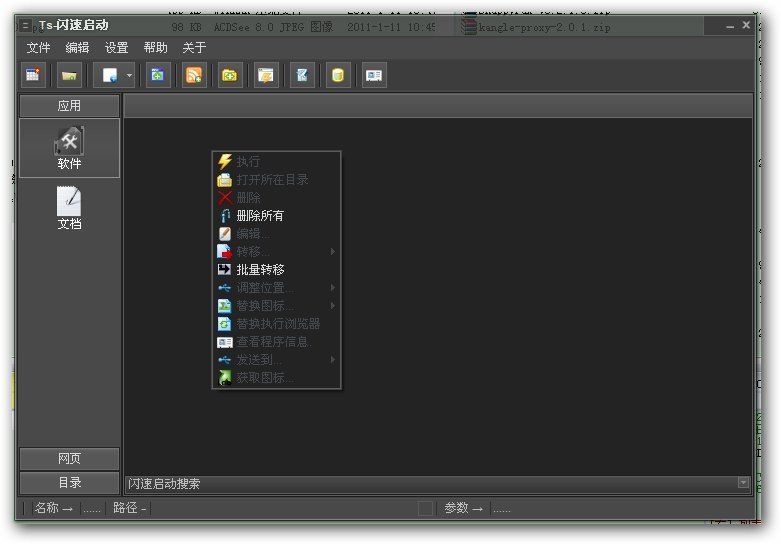The image size is (781, 544).
Task: Click the 替换执行浏览器 refresh icon
Action: coord(225,324)
